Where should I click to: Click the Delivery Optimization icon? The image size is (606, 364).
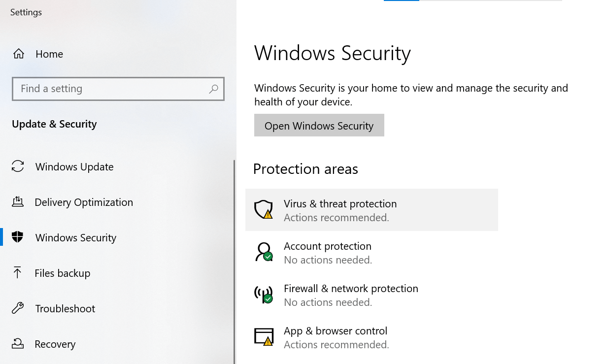[18, 202]
